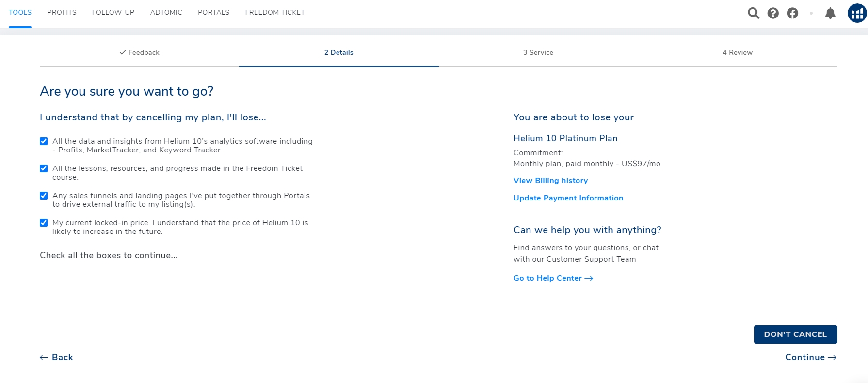868x383 pixels.
Task: Click 'Commitment:' label
Action: [x=538, y=153]
